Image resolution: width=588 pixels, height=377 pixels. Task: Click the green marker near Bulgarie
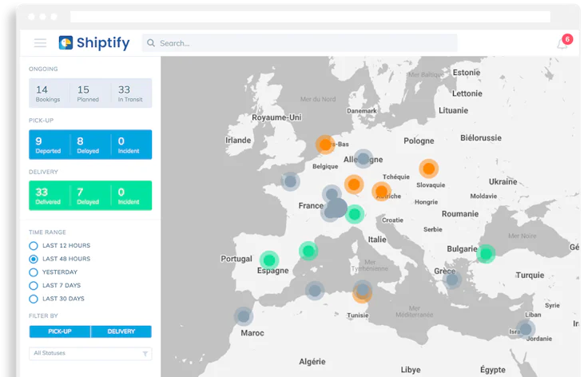(485, 253)
